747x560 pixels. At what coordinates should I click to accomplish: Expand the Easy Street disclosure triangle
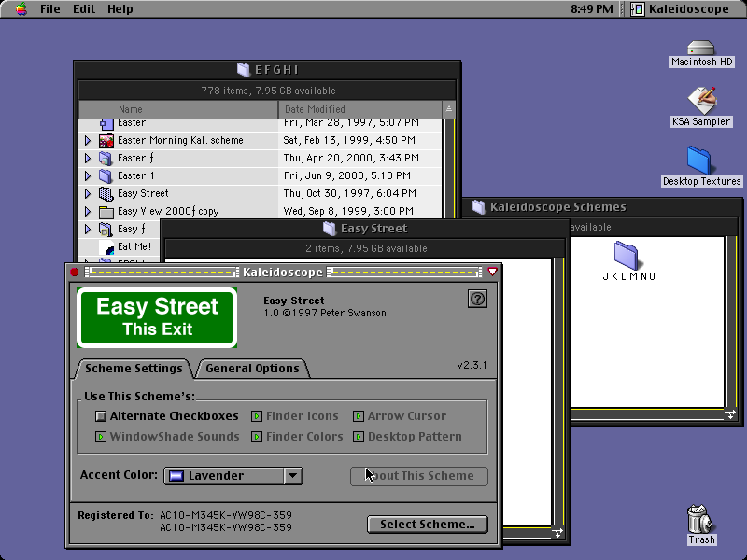point(88,193)
